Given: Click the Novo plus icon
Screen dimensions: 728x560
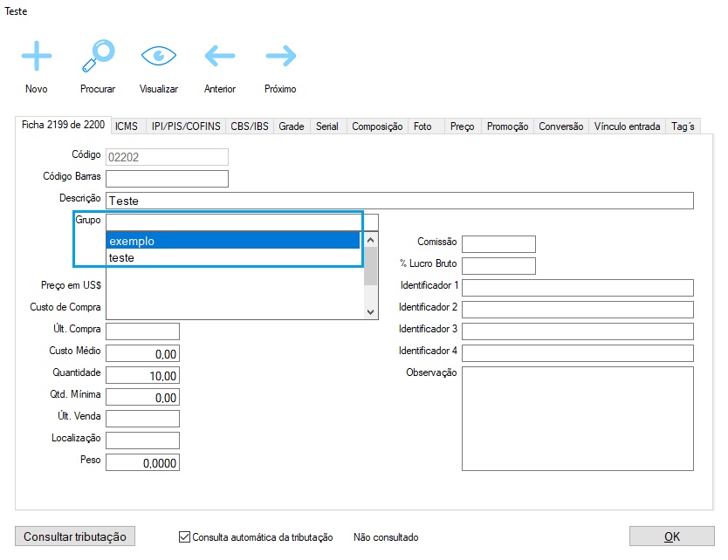Looking at the screenshot, I should 37,57.
